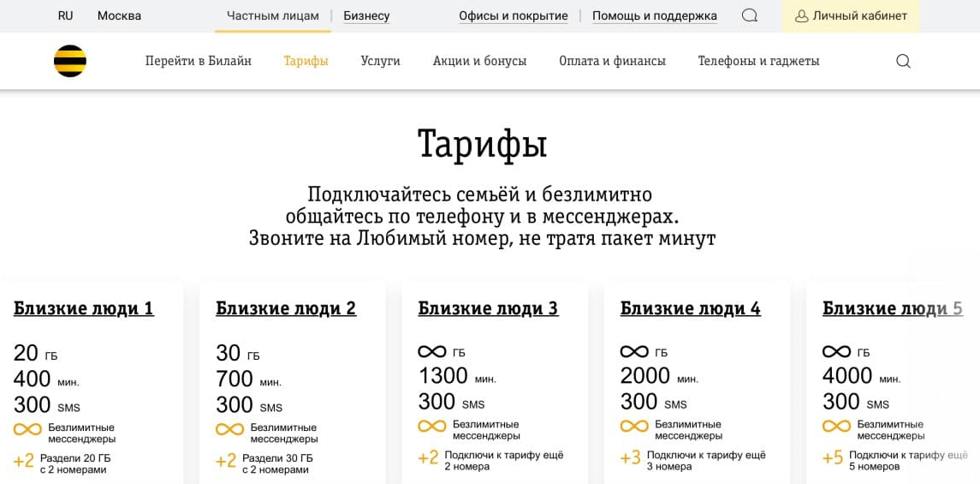Viewport: 980px width, 484px height.
Task: Open the Тарифы menu item
Action: [306, 62]
